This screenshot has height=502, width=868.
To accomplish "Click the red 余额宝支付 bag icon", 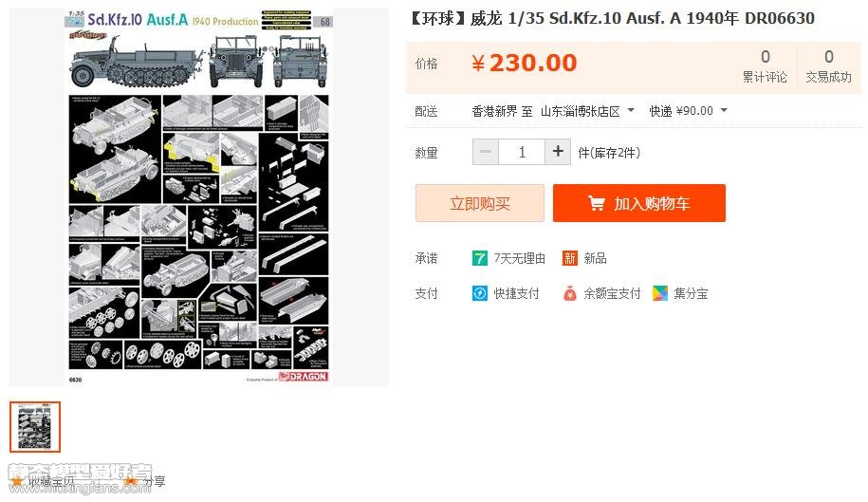I will coord(569,293).
